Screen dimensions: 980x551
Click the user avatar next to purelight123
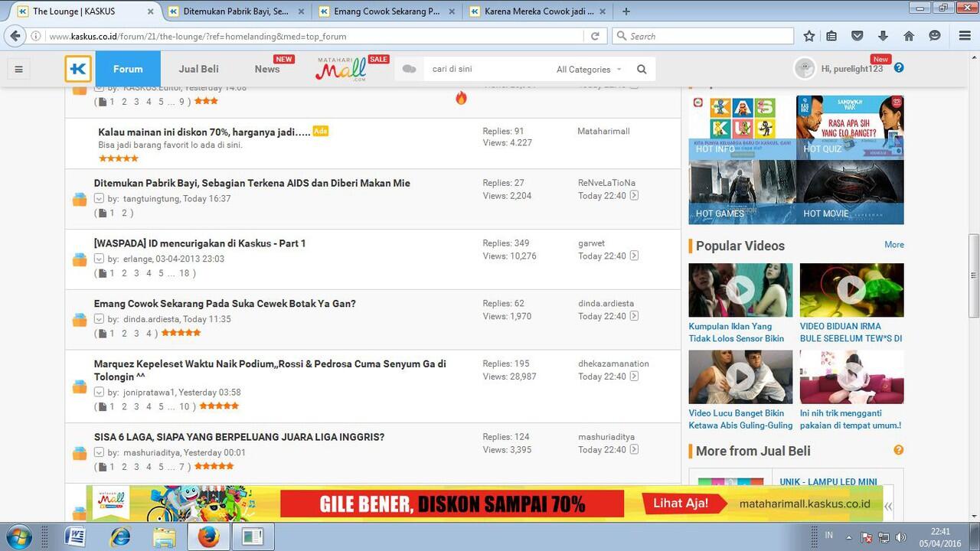[805, 69]
